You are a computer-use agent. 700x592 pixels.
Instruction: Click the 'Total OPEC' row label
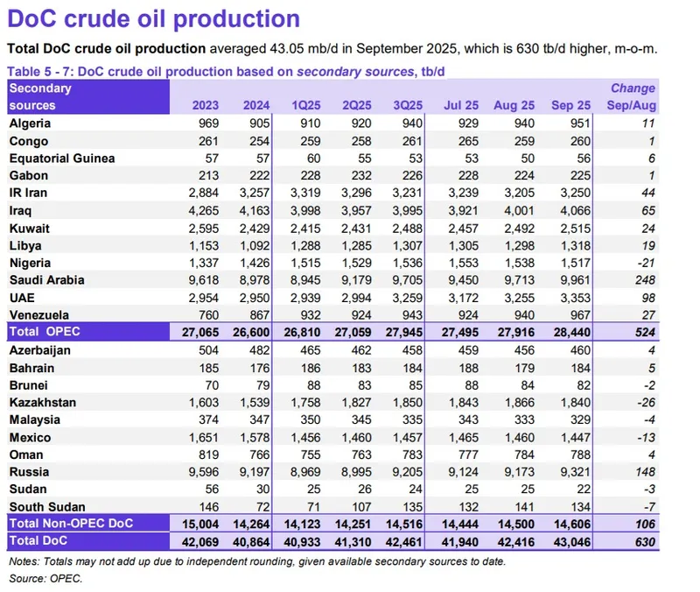(x=44, y=332)
